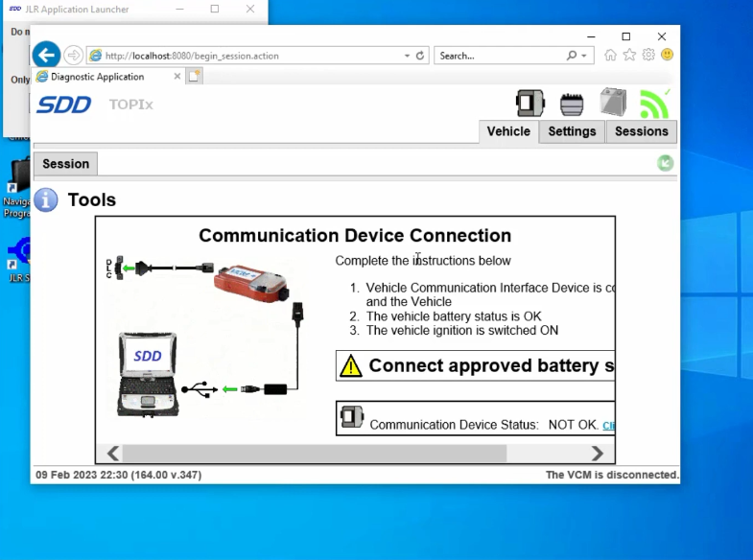The height and width of the screenshot is (560, 753).
Task: Open the JLR desktop shortcut icon
Action: tap(19, 259)
